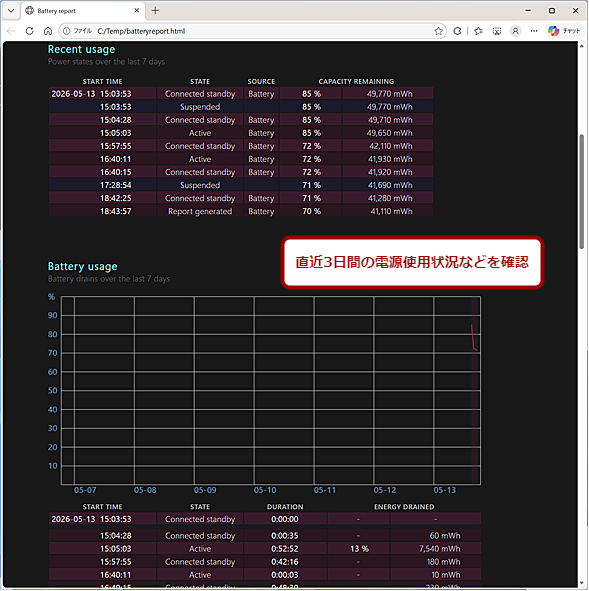589x591 pixels.
Task: Open the favorites list icon
Action: pyautogui.click(x=478, y=31)
